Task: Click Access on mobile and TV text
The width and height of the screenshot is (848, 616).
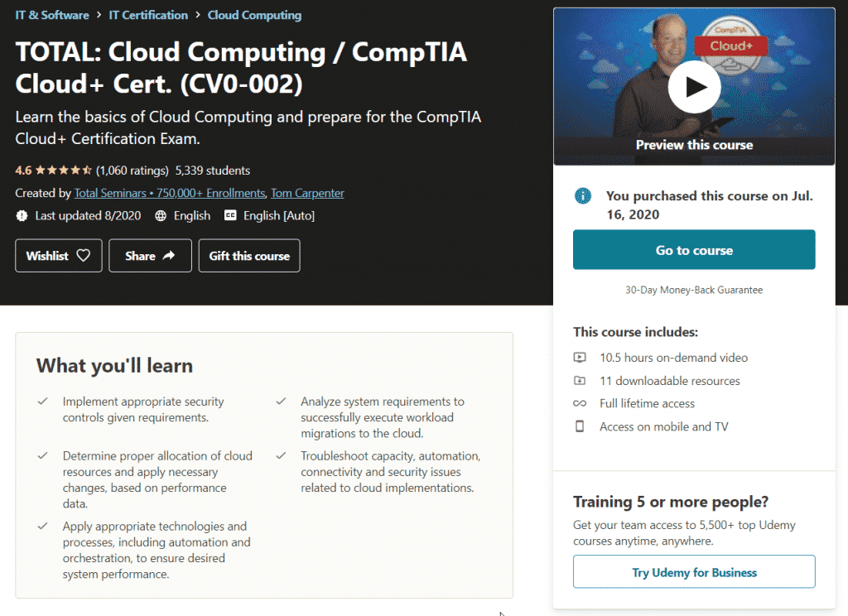Action: pos(664,426)
